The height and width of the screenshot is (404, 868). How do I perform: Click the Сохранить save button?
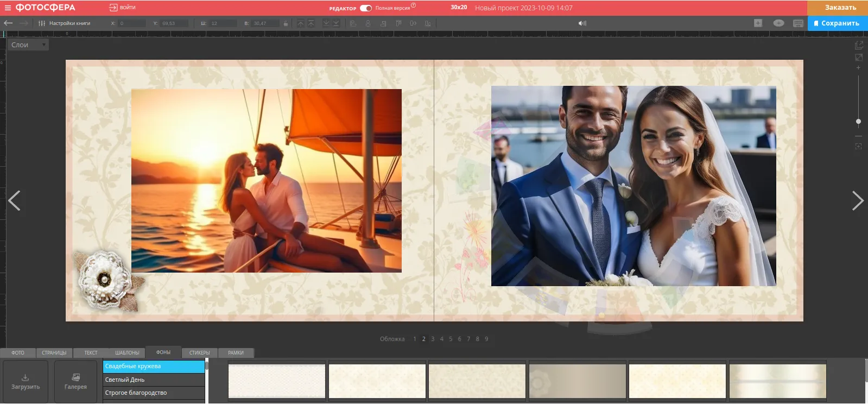[837, 23]
